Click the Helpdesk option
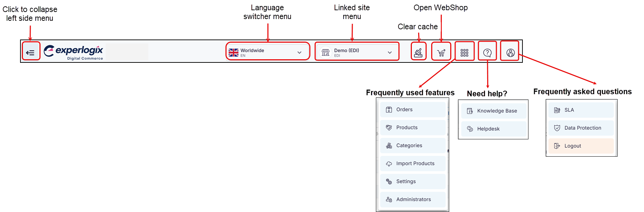Image resolution: width=644 pixels, height=212 pixels. pyautogui.click(x=494, y=129)
